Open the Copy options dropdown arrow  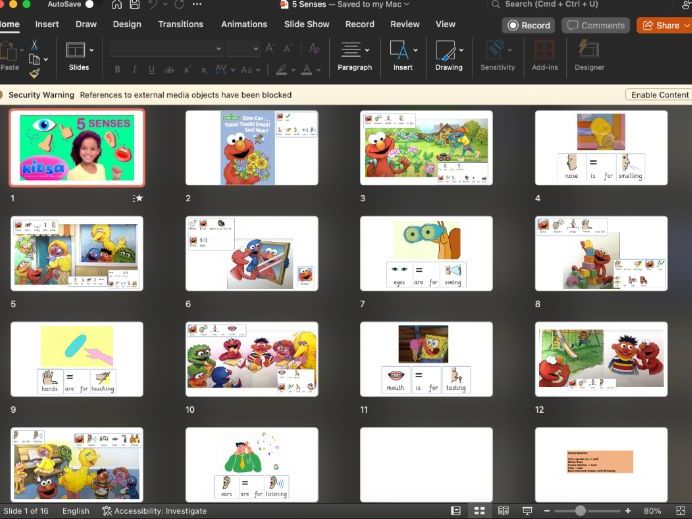click(x=46, y=59)
